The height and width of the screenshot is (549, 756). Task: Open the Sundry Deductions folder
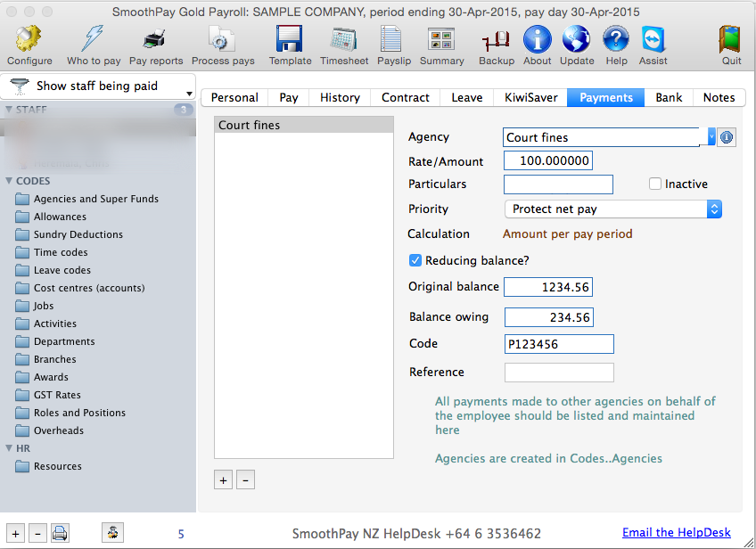click(78, 234)
